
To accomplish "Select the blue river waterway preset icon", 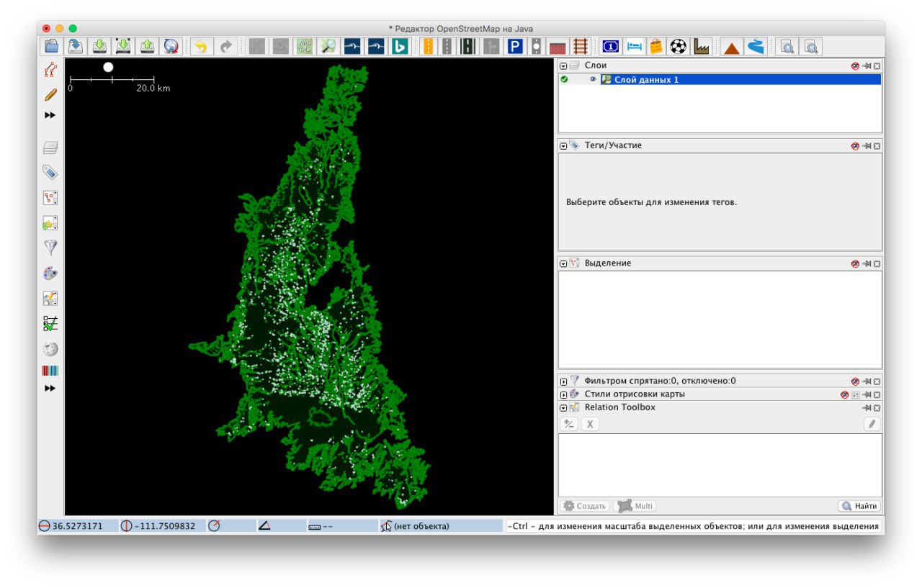I will pyautogui.click(x=756, y=46).
